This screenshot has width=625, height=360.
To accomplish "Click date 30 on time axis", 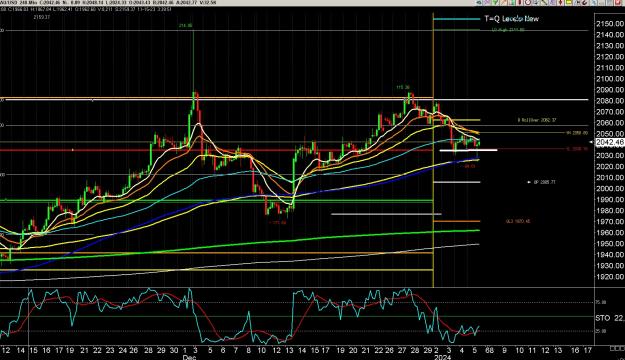I will 174,350.
